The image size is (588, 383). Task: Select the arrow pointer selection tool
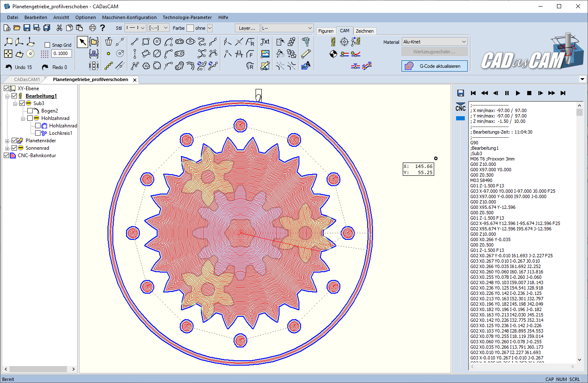point(83,42)
